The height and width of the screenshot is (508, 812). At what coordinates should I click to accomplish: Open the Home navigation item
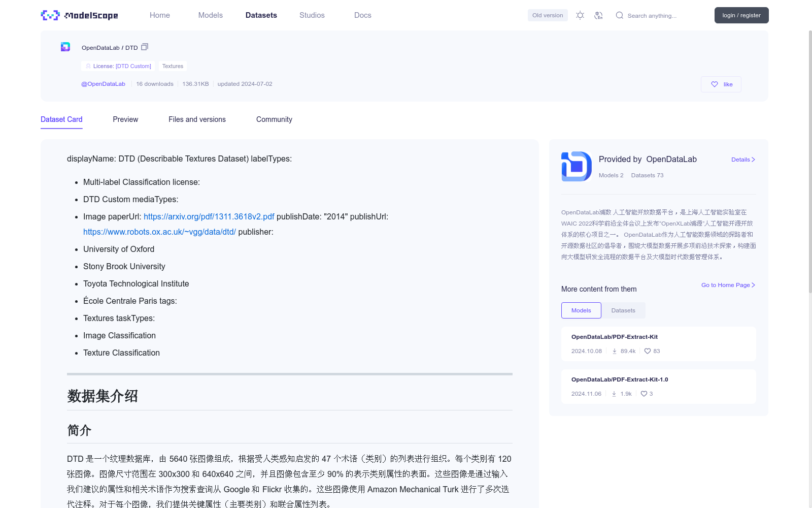160,15
